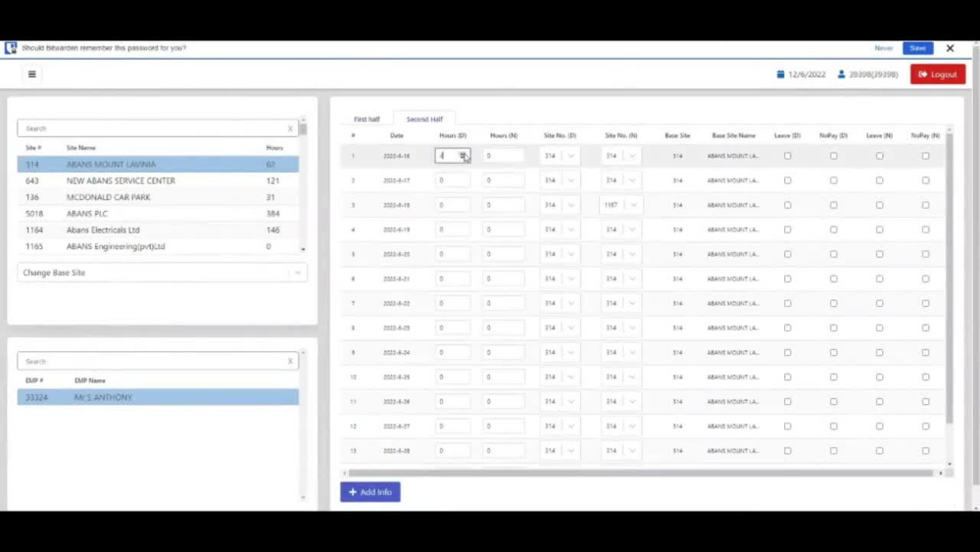Click the horizontal table scrollbar
This screenshot has width=980, height=552.
pos(641,474)
